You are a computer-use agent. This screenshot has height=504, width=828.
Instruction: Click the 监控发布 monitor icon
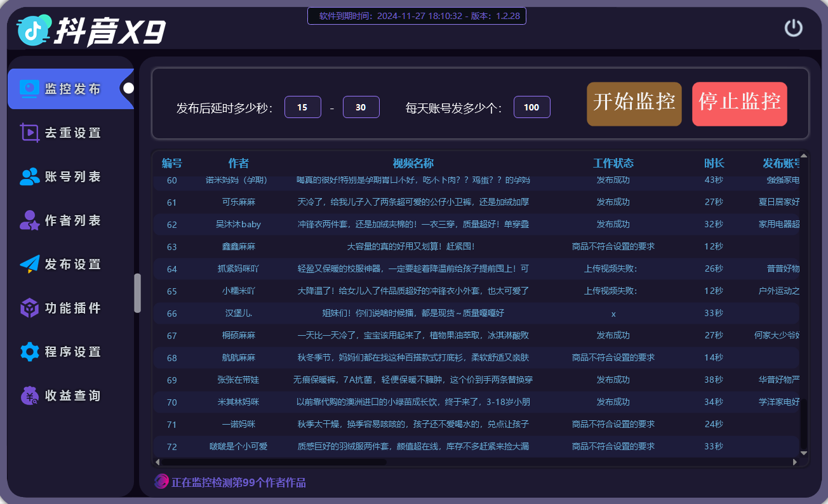click(29, 88)
